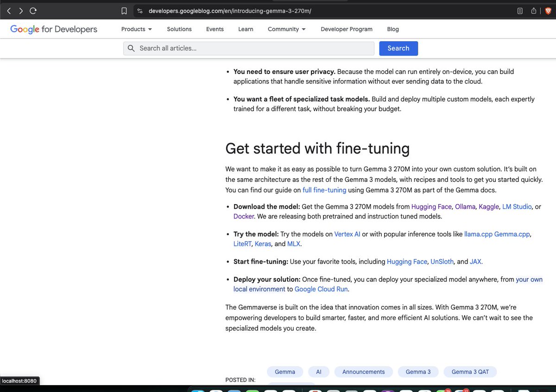Open the Docker link
The image size is (556, 392).
(244, 216)
